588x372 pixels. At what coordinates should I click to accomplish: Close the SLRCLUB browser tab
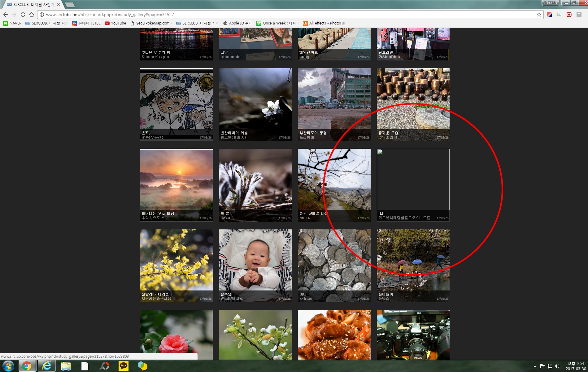point(59,5)
